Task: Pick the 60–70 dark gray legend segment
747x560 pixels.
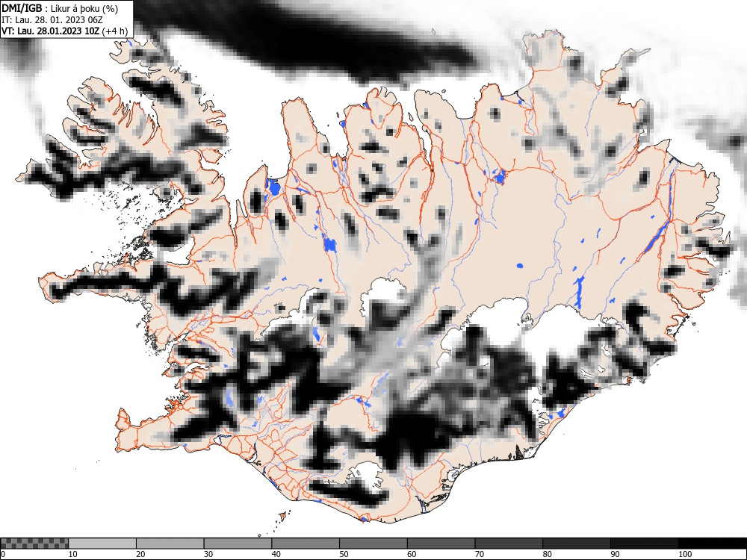Action: (x=441, y=544)
